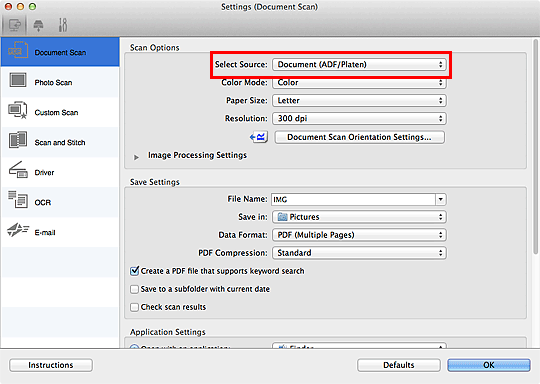The width and height of the screenshot is (540, 384).
Task: Open the Color Mode dropdown
Action: tap(359, 83)
